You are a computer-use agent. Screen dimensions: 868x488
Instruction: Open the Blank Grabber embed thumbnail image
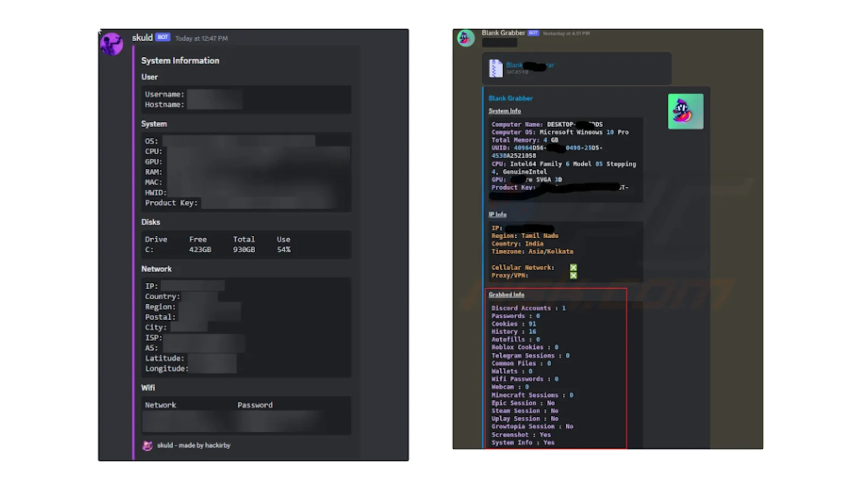coord(686,111)
